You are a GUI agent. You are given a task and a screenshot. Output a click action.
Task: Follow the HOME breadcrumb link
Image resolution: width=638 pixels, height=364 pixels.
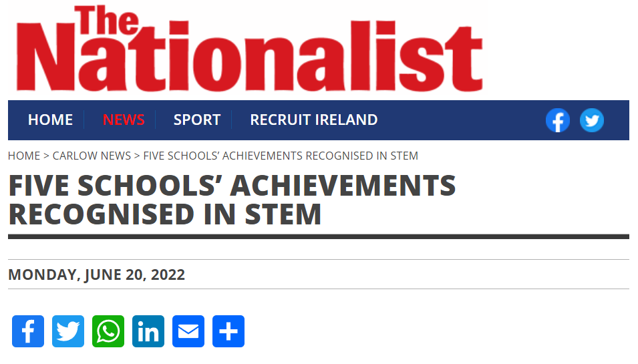[x=24, y=156]
